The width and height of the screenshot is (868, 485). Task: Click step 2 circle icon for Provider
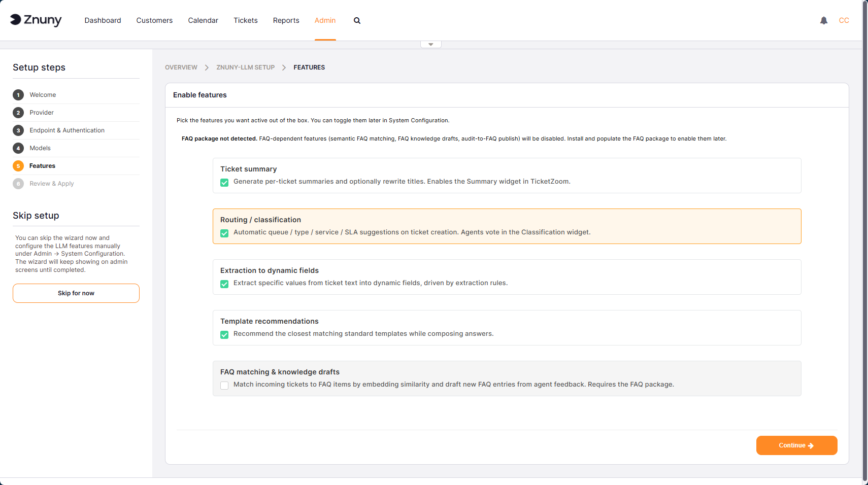(x=18, y=113)
